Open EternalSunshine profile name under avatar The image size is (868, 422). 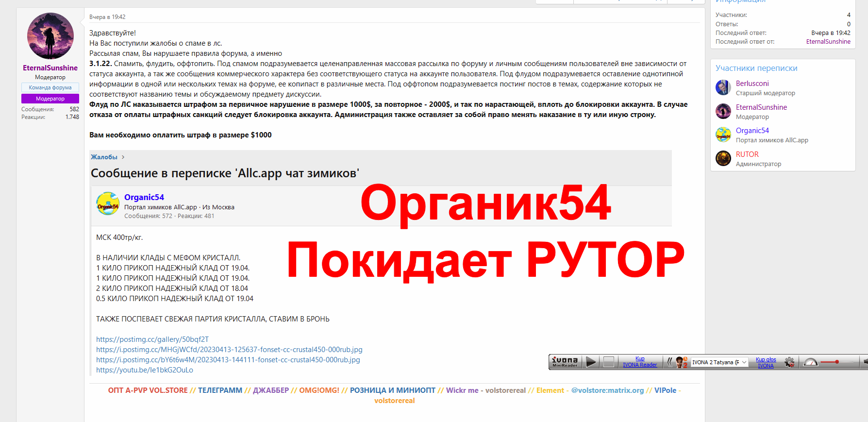pyautogui.click(x=50, y=68)
